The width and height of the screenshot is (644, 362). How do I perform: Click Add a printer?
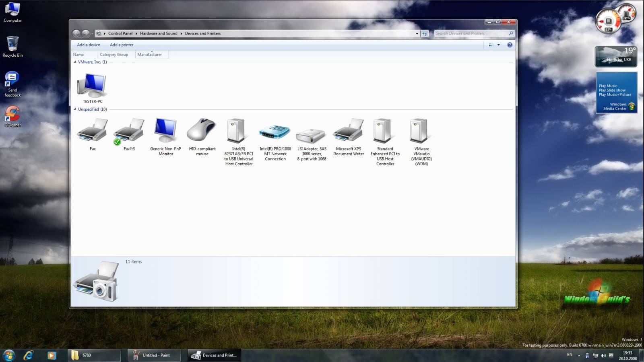point(122,45)
